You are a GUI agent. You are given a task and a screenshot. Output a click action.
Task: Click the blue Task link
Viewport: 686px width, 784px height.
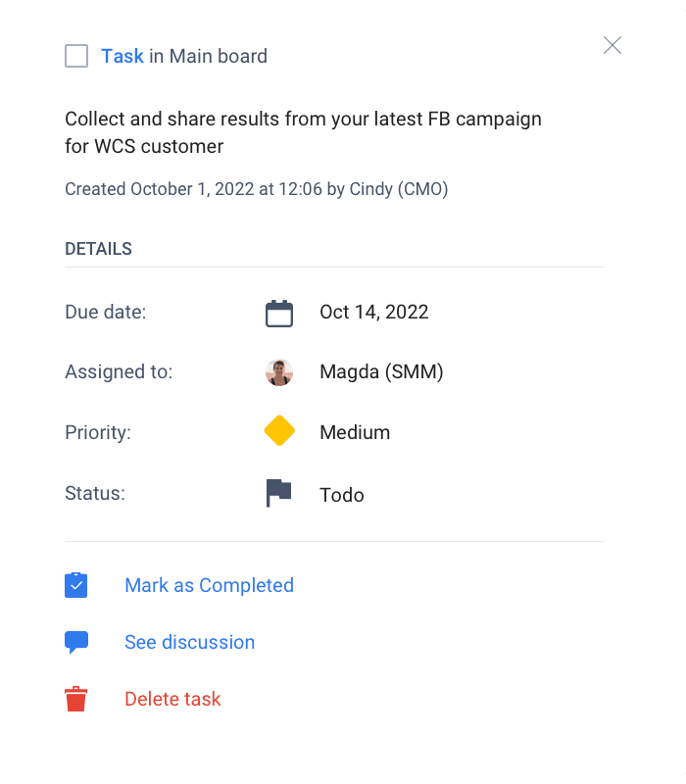122,56
